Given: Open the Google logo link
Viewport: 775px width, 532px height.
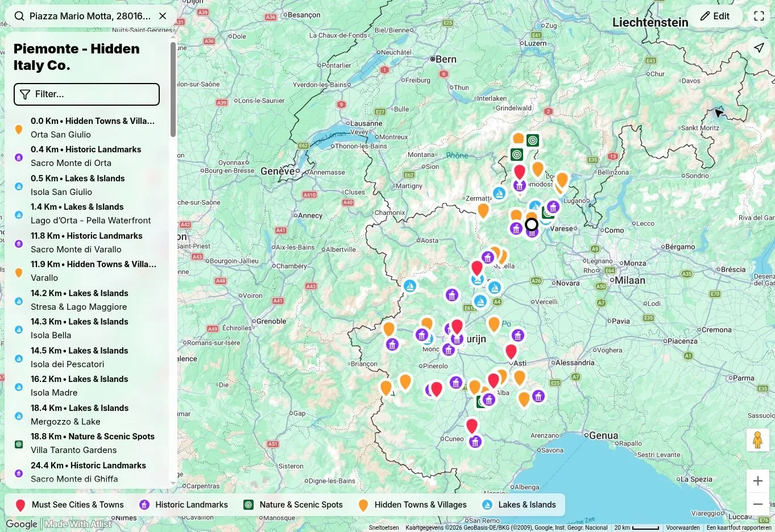Looking at the screenshot, I should [22, 524].
